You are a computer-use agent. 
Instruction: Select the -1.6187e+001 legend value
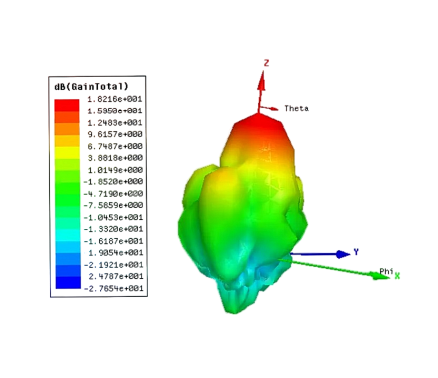tap(113, 241)
